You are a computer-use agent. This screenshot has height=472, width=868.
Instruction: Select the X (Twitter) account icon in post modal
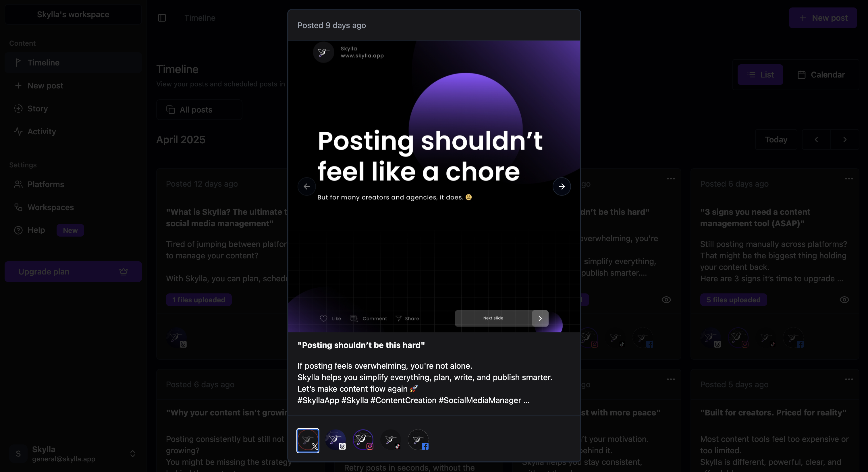click(308, 440)
